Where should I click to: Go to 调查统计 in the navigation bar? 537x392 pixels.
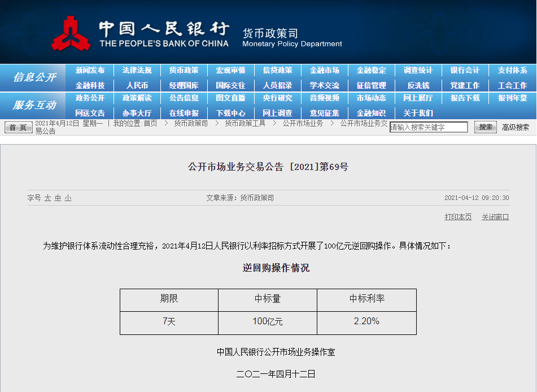(x=418, y=71)
